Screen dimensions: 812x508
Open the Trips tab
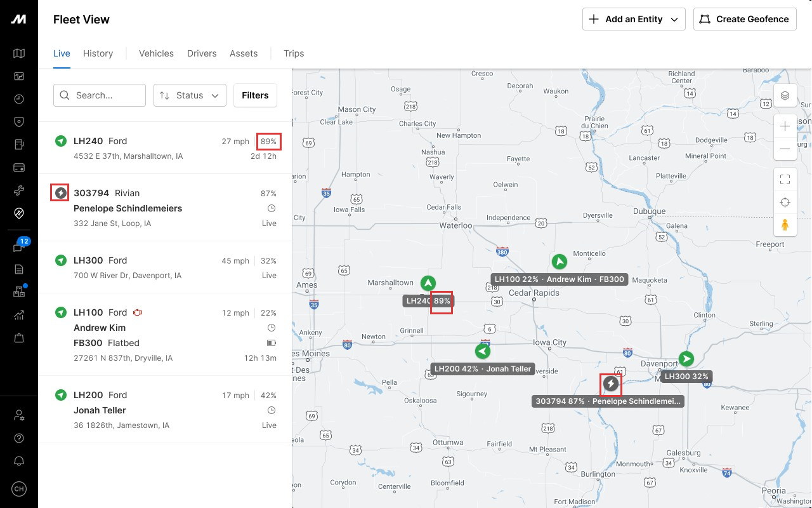[294, 53]
